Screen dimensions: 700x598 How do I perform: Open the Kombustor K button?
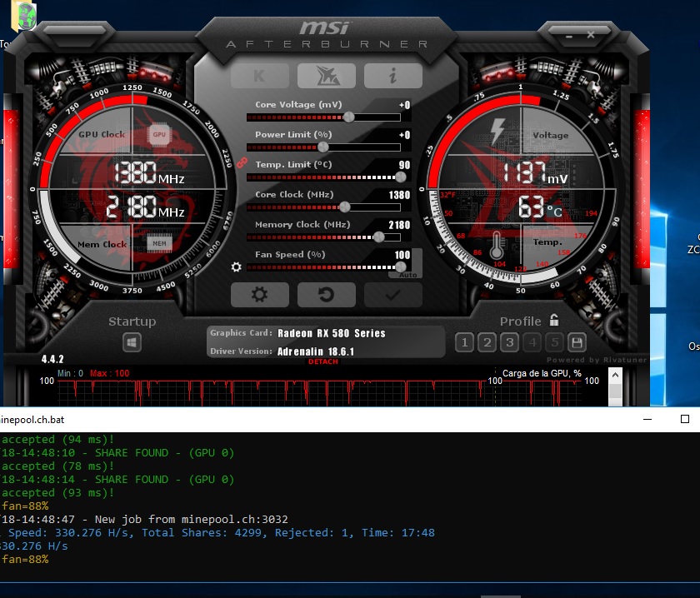click(x=259, y=76)
